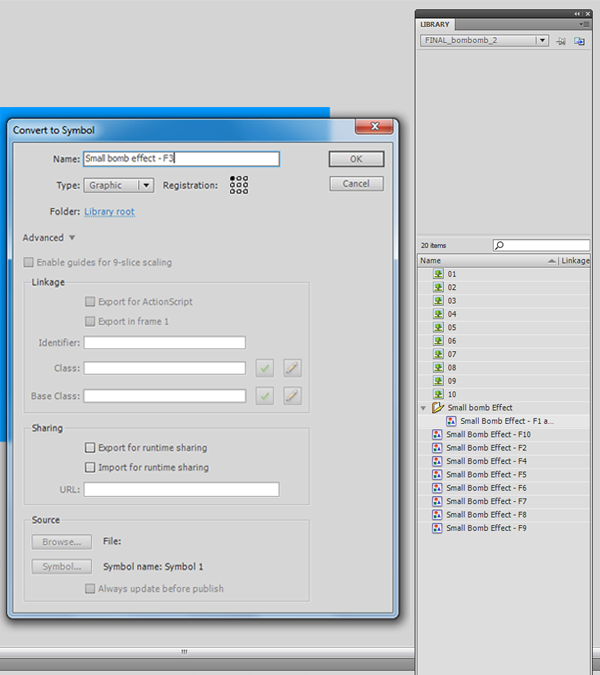Viewport: 600px width, 675px height.
Task: Click graphic symbol icon for Small Bomb Effect - F10
Action: pyautogui.click(x=437, y=434)
